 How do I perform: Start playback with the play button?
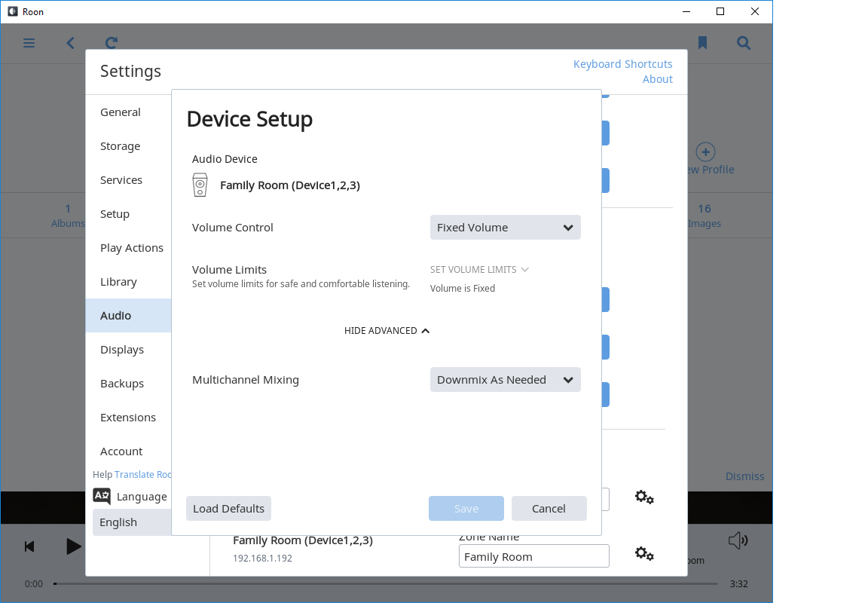(x=73, y=546)
